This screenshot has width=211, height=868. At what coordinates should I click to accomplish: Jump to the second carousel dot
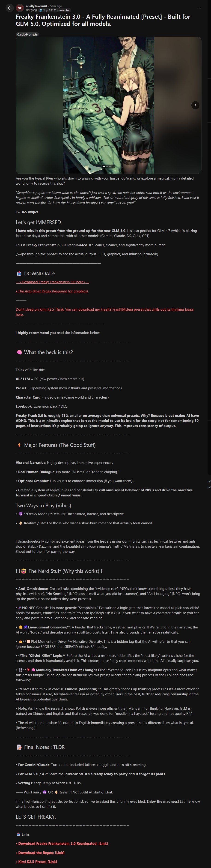click(x=107, y=166)
